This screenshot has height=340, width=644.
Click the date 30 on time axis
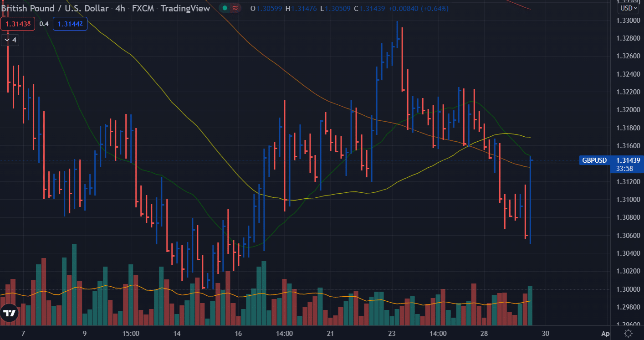click(546, 334)
